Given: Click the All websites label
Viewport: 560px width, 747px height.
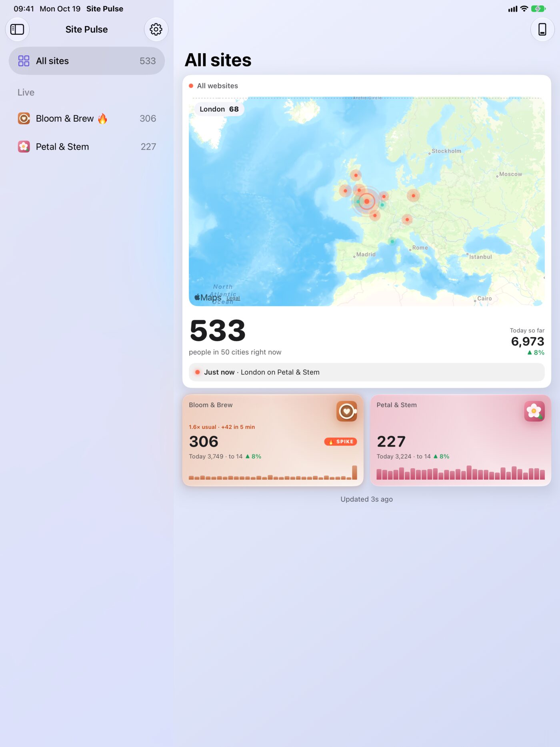Looking at the screenshot, I should pyautogui.click(x=217, y=86).
